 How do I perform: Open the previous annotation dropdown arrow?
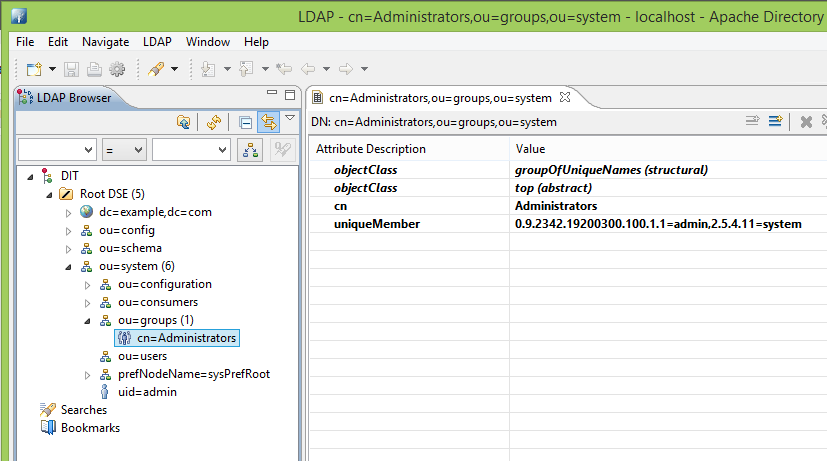tap(265, 69)
